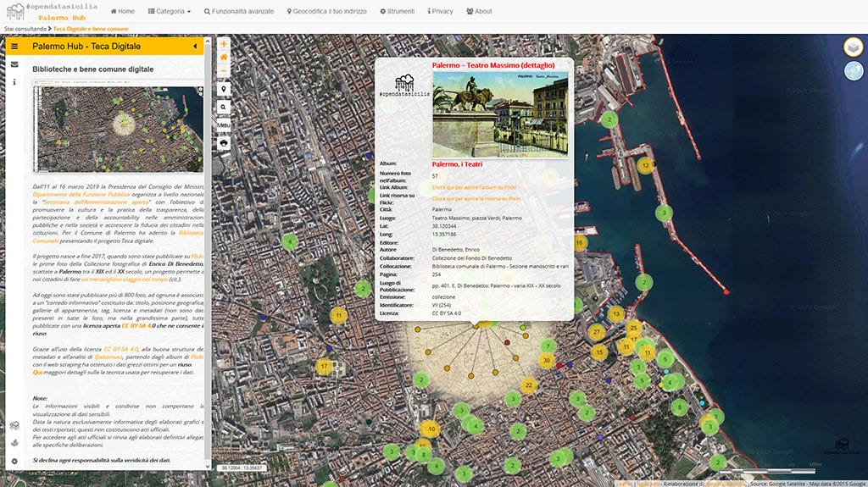Zoom out the map with minus button
Screen dimensions: 868x487
(x=224, y=71)
